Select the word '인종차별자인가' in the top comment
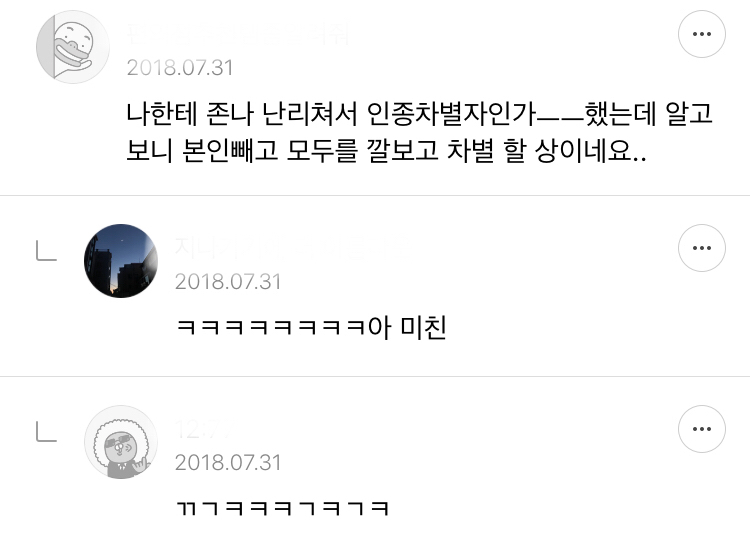The image size is (750, 547). tap(451, 114)
